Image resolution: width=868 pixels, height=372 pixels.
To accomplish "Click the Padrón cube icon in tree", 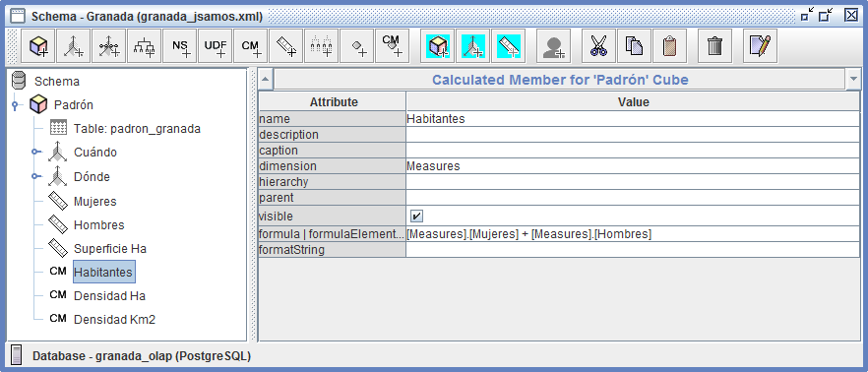I will coord(38,104).
